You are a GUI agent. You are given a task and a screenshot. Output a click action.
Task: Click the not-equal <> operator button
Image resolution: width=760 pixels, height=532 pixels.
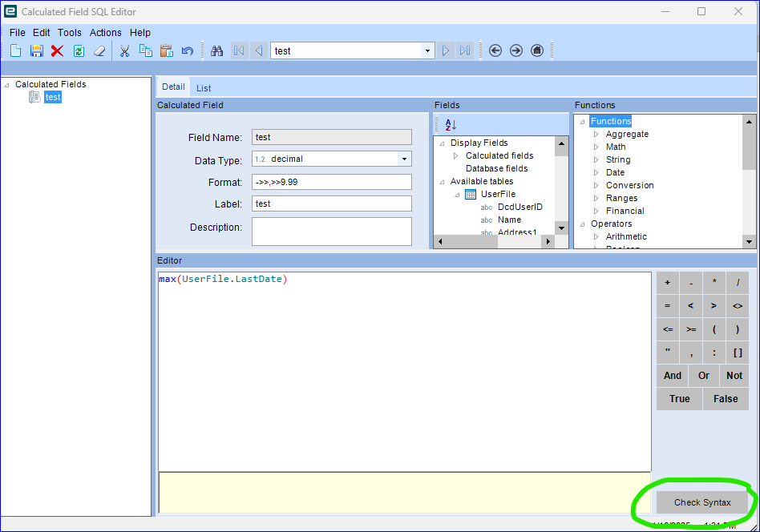738,306
